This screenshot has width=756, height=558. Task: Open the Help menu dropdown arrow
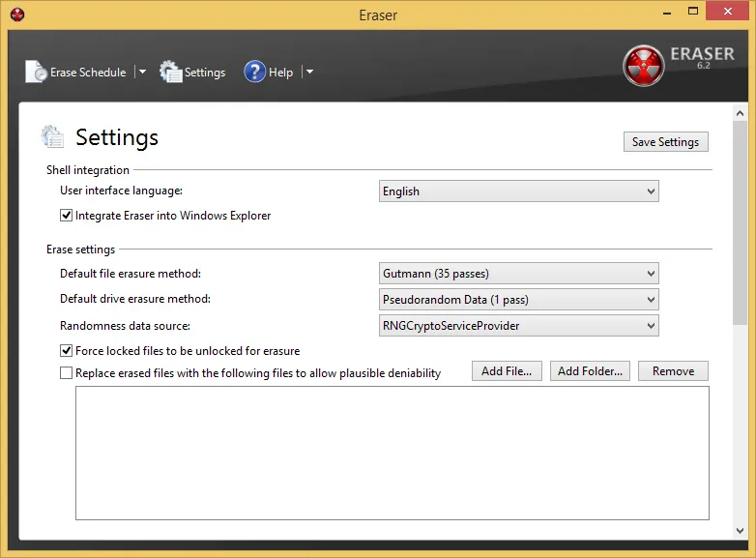click(309, 72)
